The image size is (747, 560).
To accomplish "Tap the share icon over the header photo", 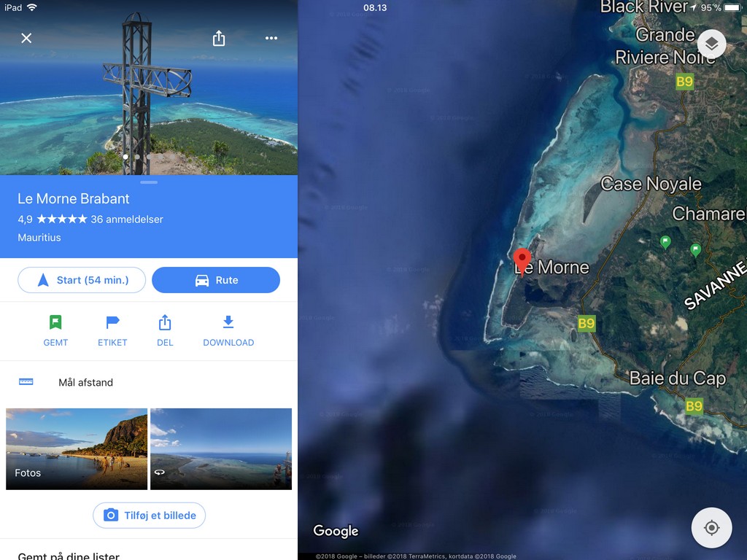I will coord(219,38).
